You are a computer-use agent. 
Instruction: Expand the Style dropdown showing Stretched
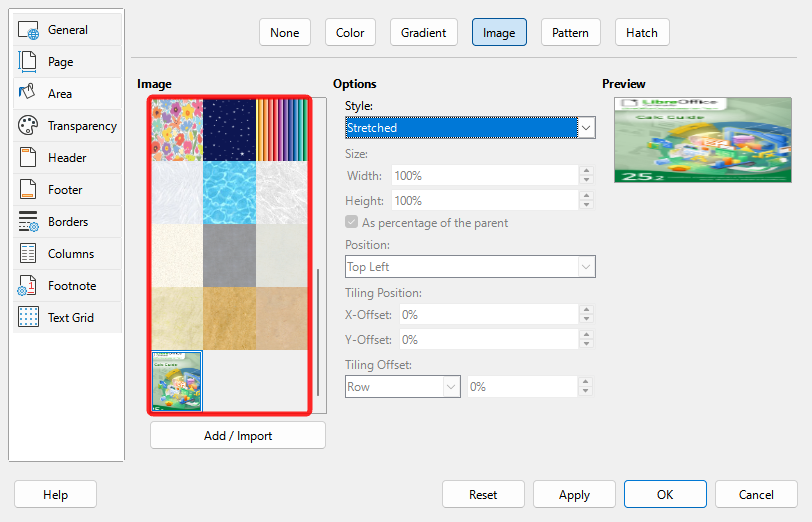pyautogui.click(x=586, y=128)
